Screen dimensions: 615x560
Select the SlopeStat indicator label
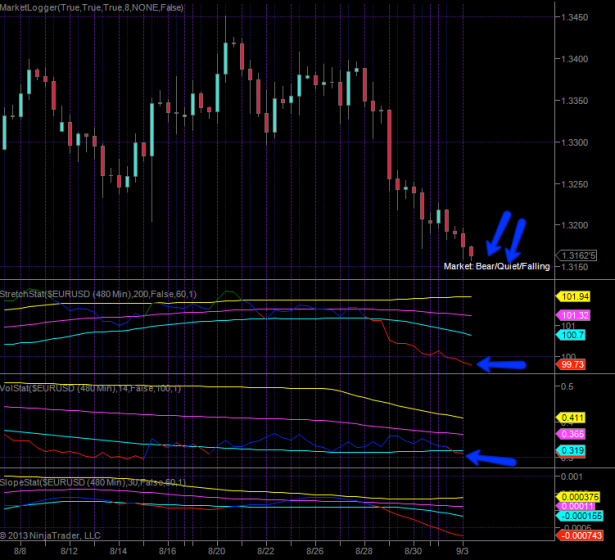[88, 482]
